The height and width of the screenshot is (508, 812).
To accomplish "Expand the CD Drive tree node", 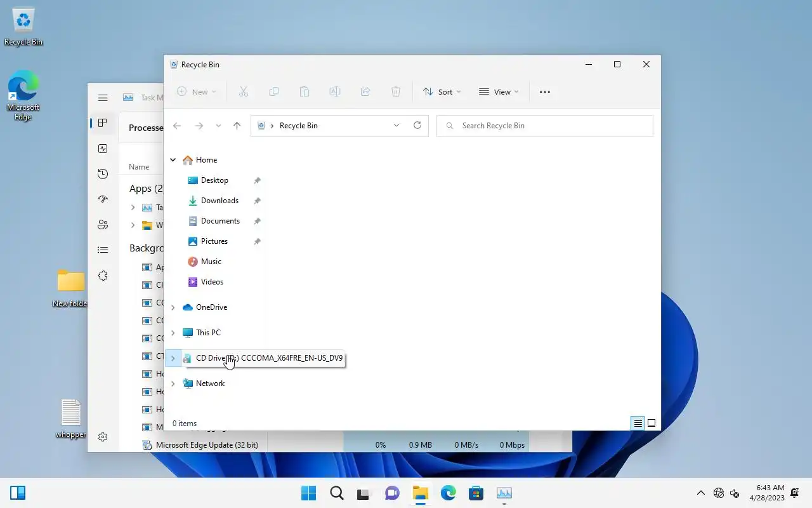I will 173,358.
